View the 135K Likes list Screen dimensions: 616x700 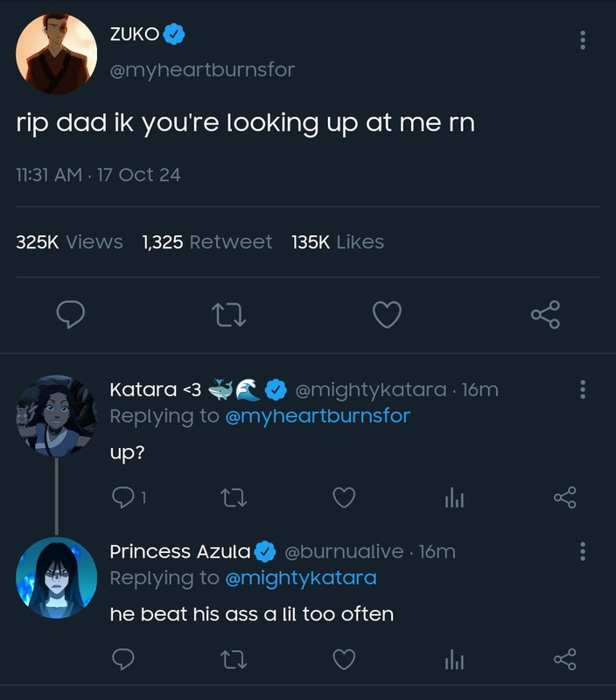point(338,242)
